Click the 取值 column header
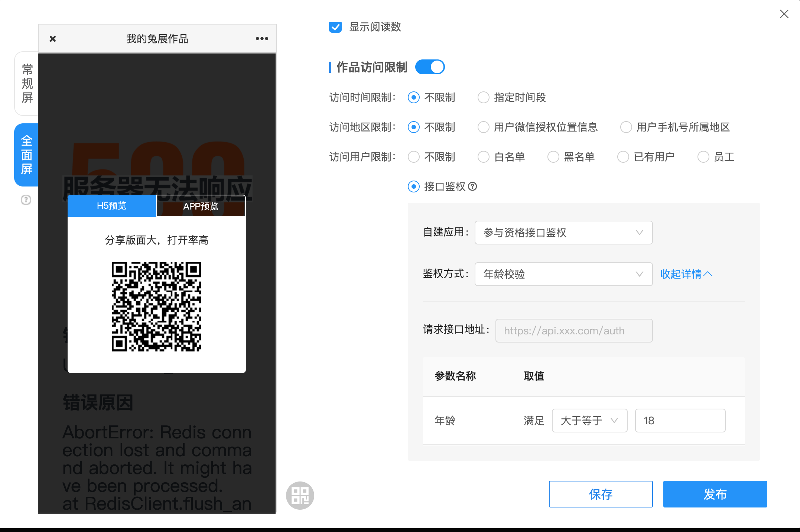 [x=534, y=376]
